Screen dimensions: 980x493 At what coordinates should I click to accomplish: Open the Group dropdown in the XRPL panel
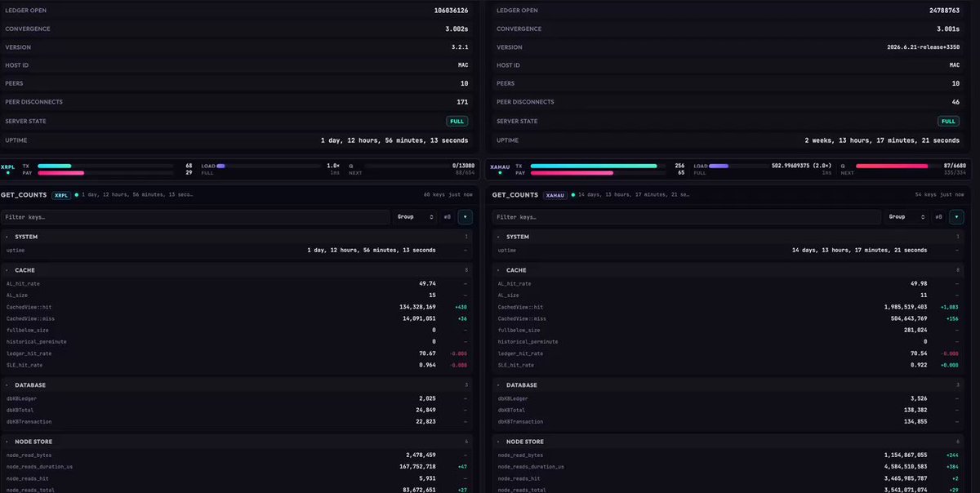click(x=415, y=217)
